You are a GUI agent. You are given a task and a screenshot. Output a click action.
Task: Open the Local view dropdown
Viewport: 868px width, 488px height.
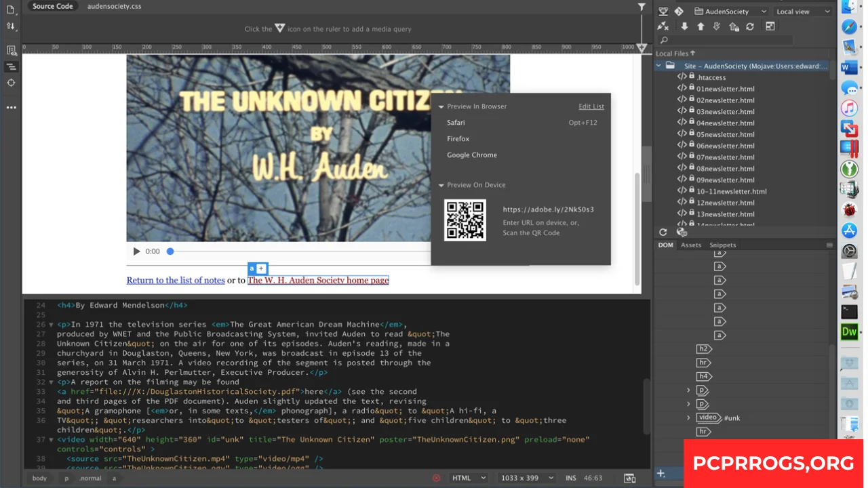coord(803,12)
